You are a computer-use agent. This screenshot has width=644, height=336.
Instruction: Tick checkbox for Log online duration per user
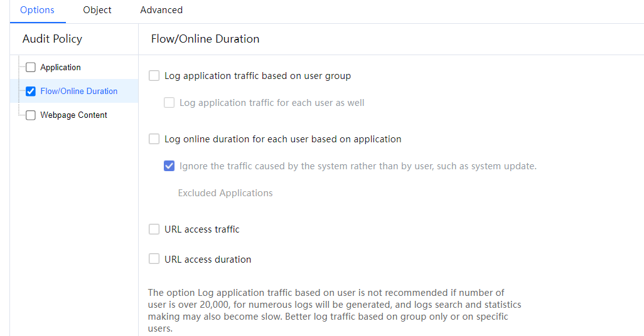(x=154, y=139)
